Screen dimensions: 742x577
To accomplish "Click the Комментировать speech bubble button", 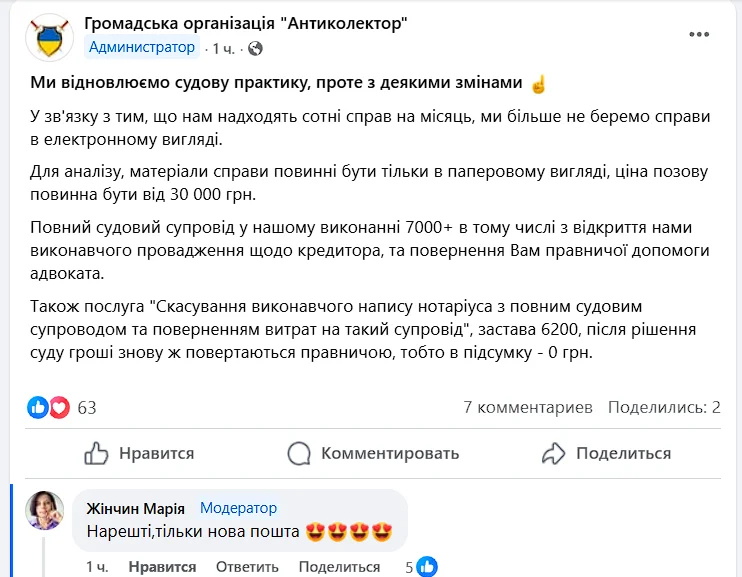I will pos(373,453).
